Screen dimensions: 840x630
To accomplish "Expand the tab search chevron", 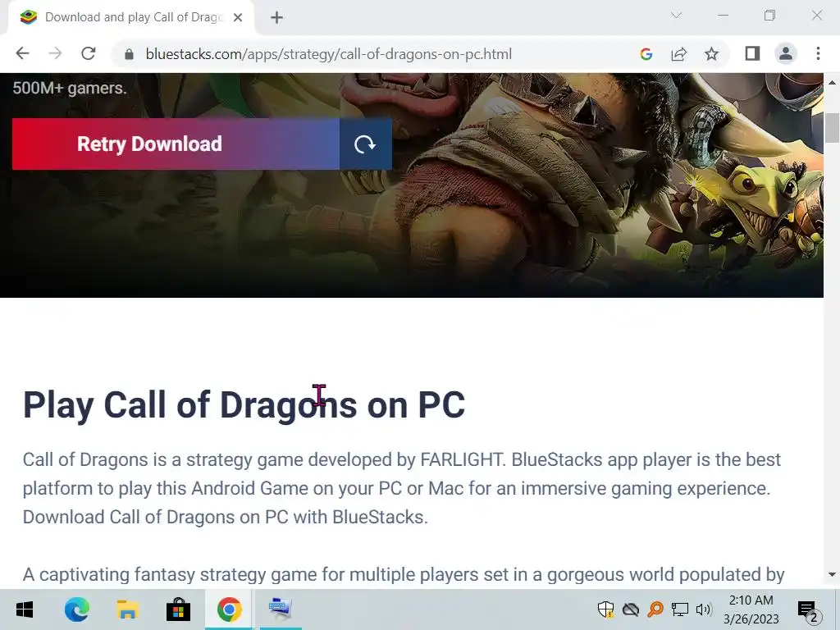I will [x=676, y=16].
